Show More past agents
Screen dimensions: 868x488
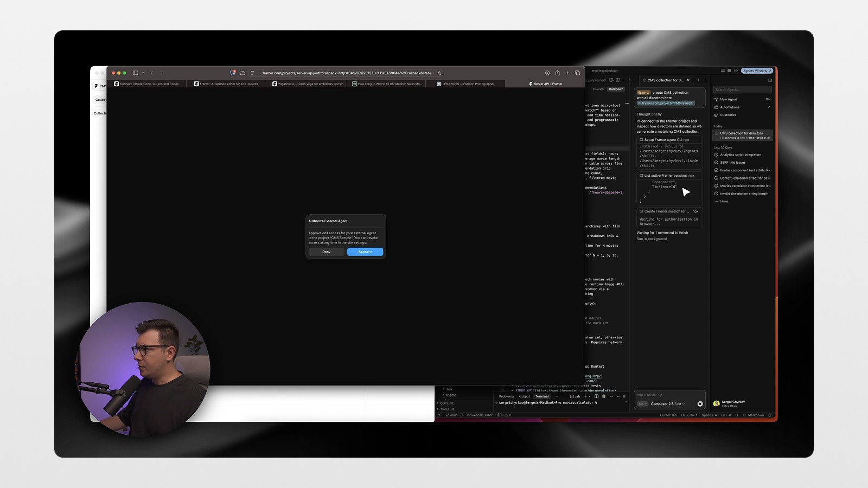[724, 202]
